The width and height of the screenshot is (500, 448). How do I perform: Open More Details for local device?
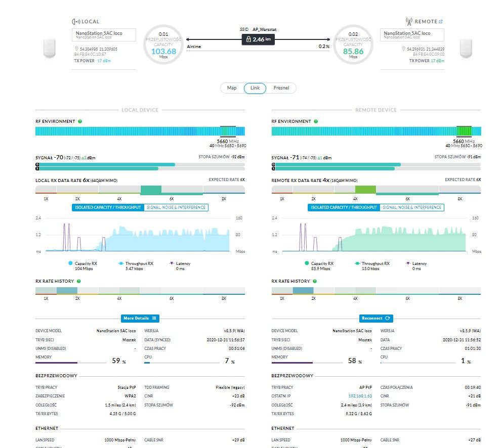[140, 319]
